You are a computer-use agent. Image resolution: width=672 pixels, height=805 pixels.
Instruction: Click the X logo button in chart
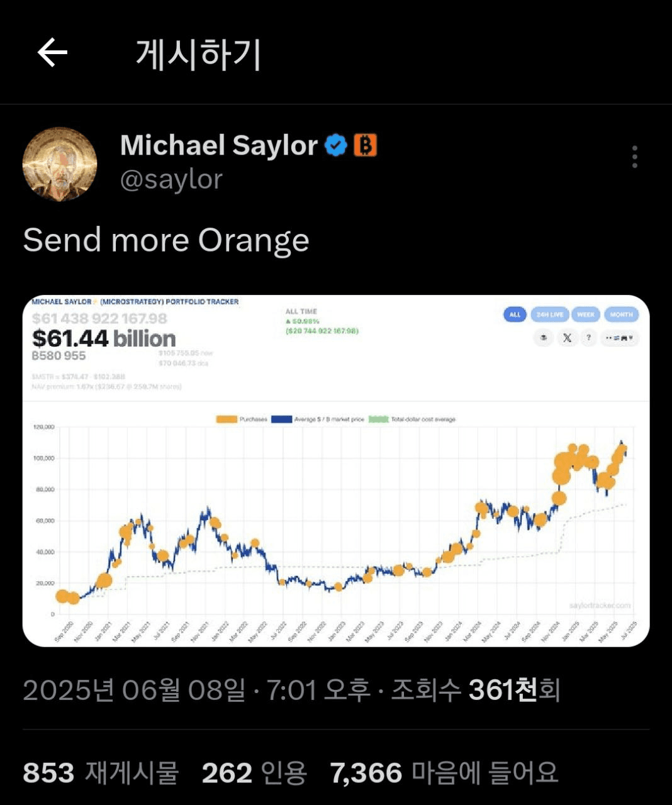click(x=567, y=338)
